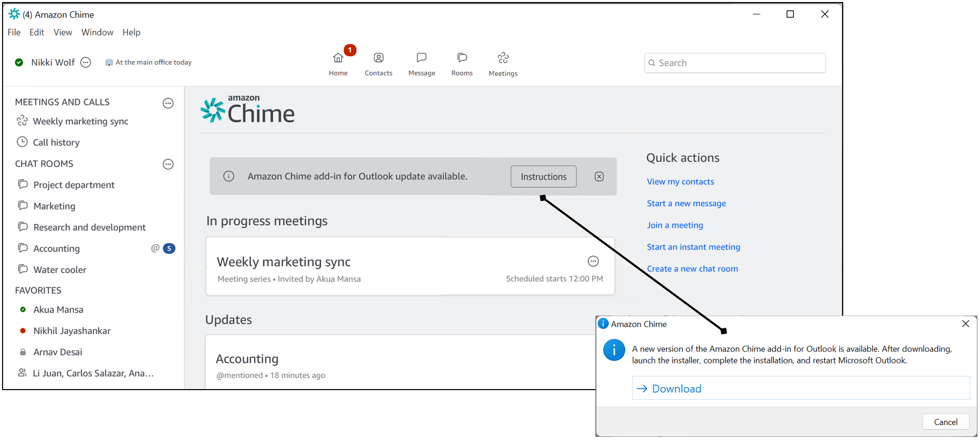Click the green availability status icon
The image size is (980, 441).
coord(19,62)
